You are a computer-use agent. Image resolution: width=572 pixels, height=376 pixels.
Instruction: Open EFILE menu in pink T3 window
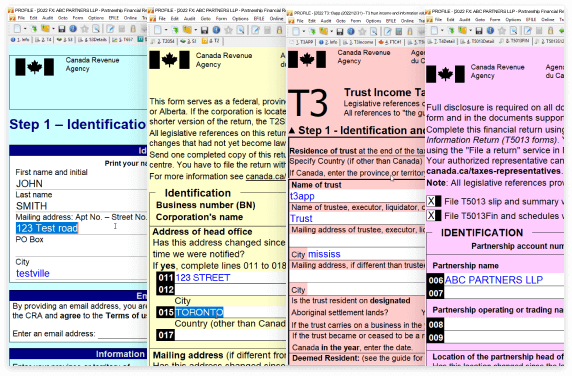tap(391, 21)
